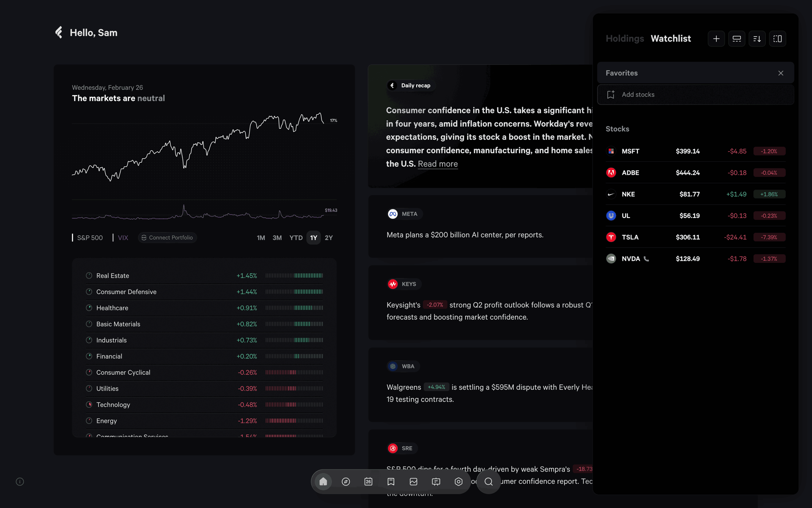Open the SRE ticker chip

(402, 448)
